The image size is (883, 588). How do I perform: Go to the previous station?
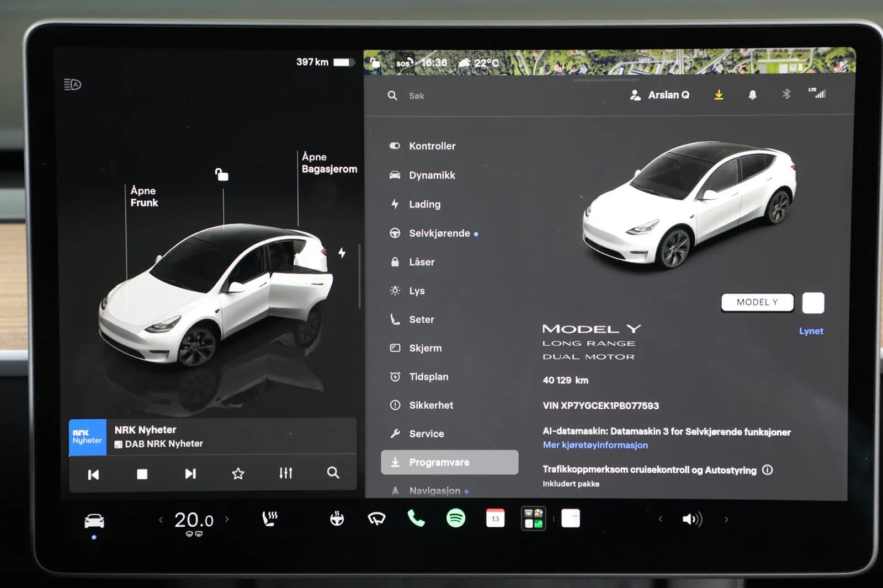[93, 474]
